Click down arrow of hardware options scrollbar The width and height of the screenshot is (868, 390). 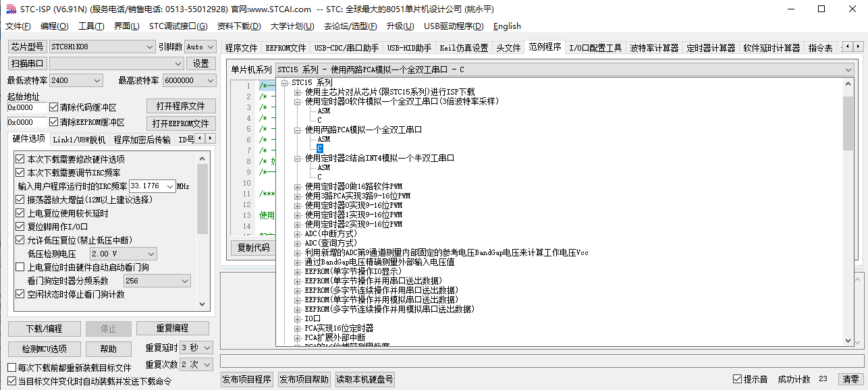[202, 304]
